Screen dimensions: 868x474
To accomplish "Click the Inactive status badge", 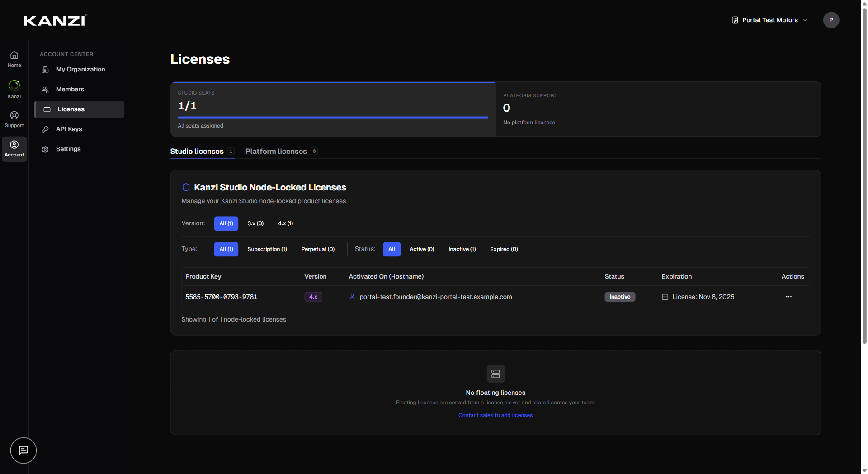I will pyautogui.click(x=620, y=297).
